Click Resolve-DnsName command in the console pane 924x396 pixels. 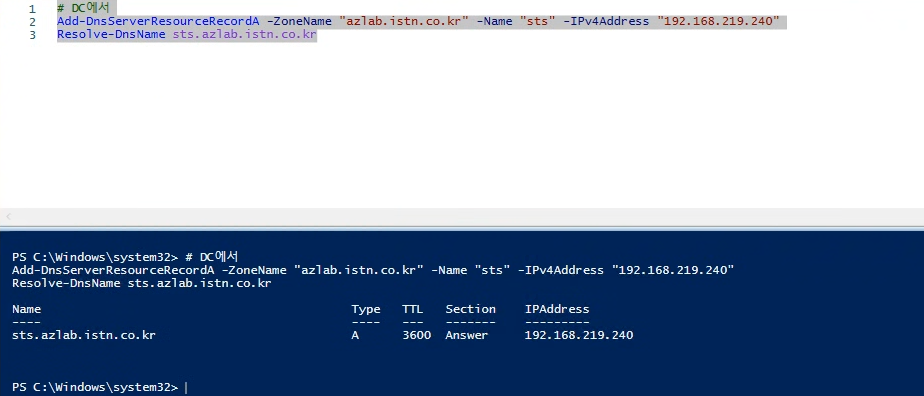(x=66, y=283)
